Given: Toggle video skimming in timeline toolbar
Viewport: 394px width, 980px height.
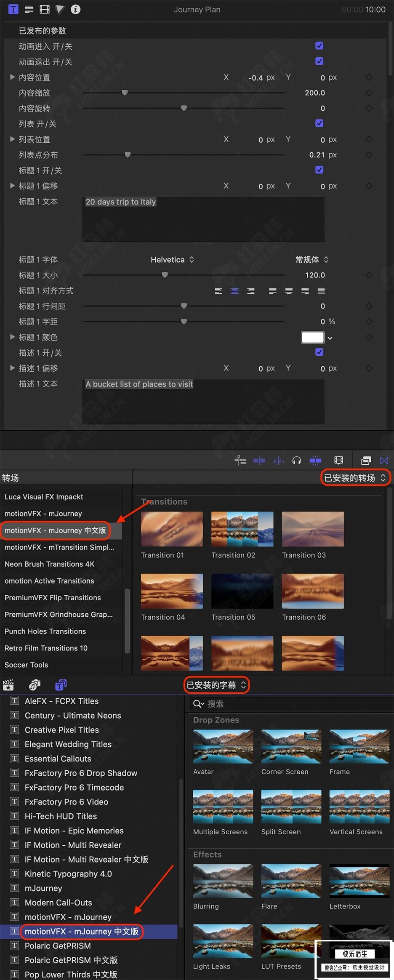Looking at the screenshot, I should point(259,461).
